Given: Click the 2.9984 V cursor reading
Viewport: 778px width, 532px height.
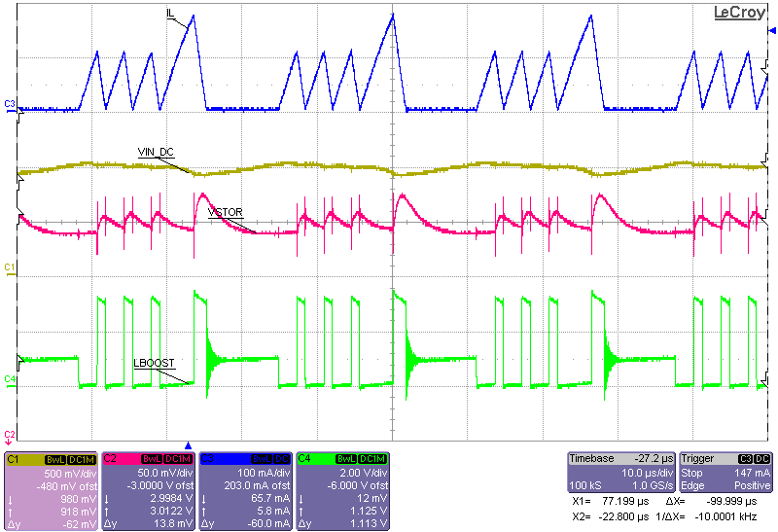Looking at the screenshot, I should (x=171, y=499).
